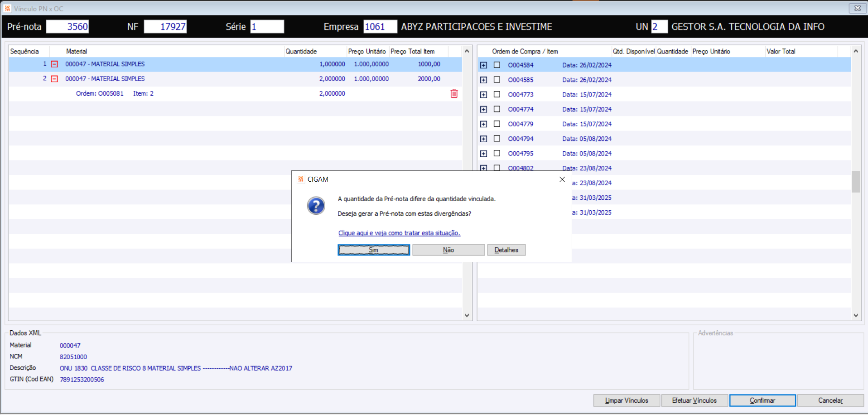This screenshot has height=415, width=868.
Task: Click the 'Item: 2' text of the linked order
Action: [x=143, y=93]
